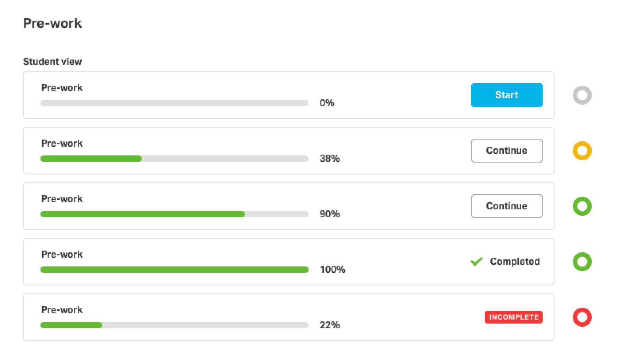618x364 pixels.
Task: Click the full 100% progress bar
Action: [x=175, y=270]
